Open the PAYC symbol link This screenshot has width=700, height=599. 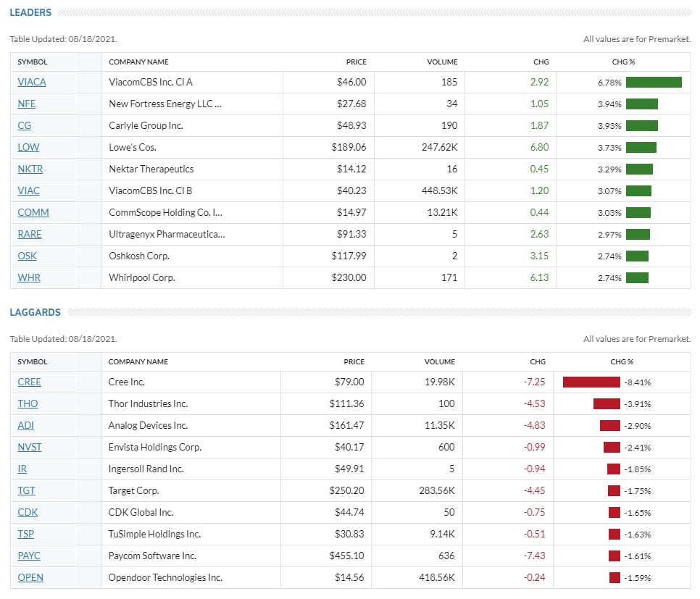(x=28, y=556)
